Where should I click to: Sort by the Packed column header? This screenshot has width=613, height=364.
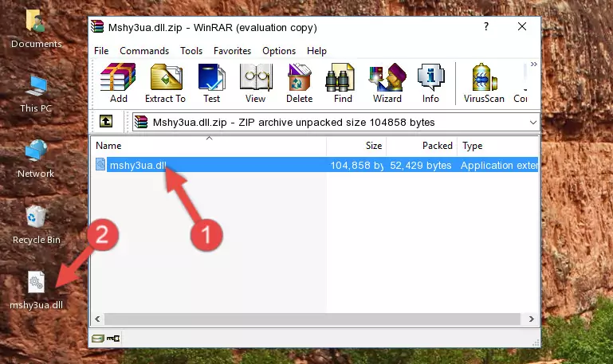[x=422, y=146]
